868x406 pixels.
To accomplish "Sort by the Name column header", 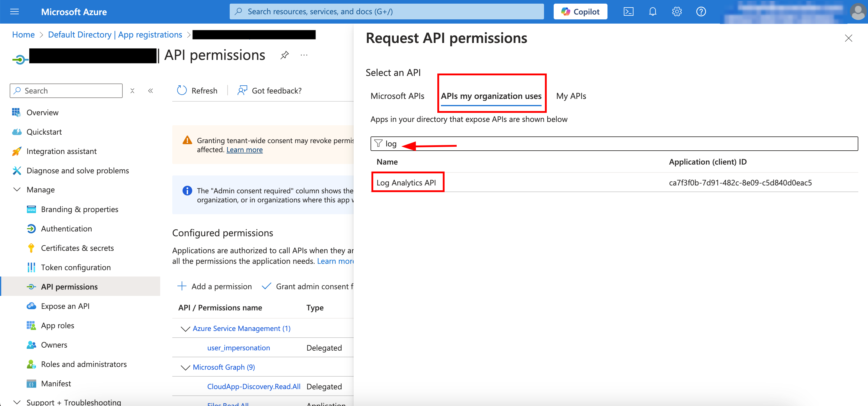I will 387,162.
